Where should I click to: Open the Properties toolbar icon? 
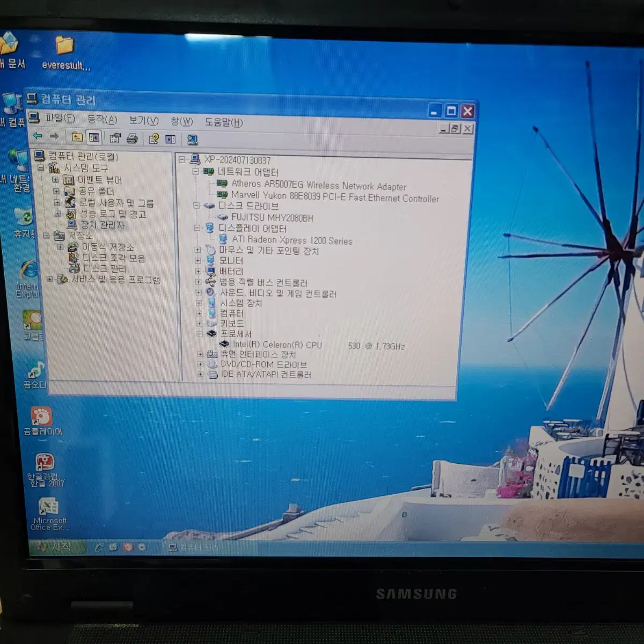115,138
